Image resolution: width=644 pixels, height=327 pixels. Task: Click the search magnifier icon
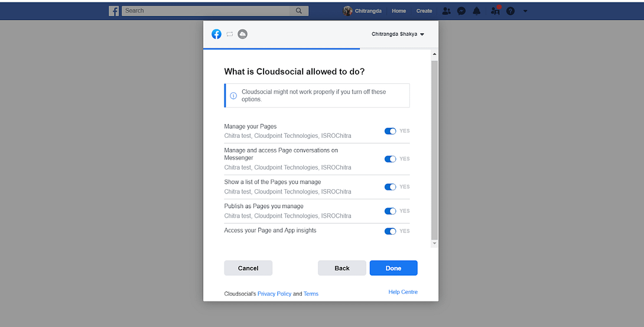[x=299, y=11]
